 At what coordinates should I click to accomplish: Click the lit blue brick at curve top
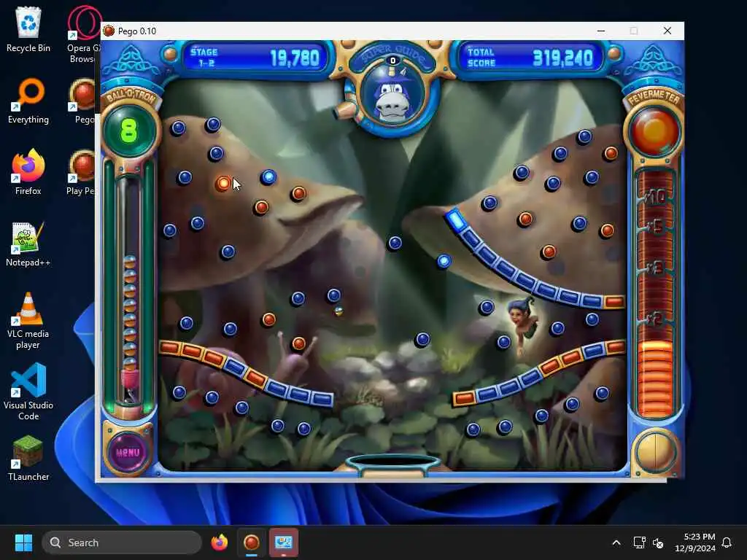click(455, 221)
